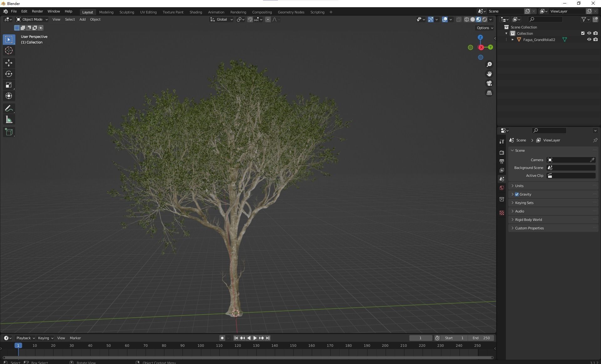Select the Add Cube tool

click(9, 132)
